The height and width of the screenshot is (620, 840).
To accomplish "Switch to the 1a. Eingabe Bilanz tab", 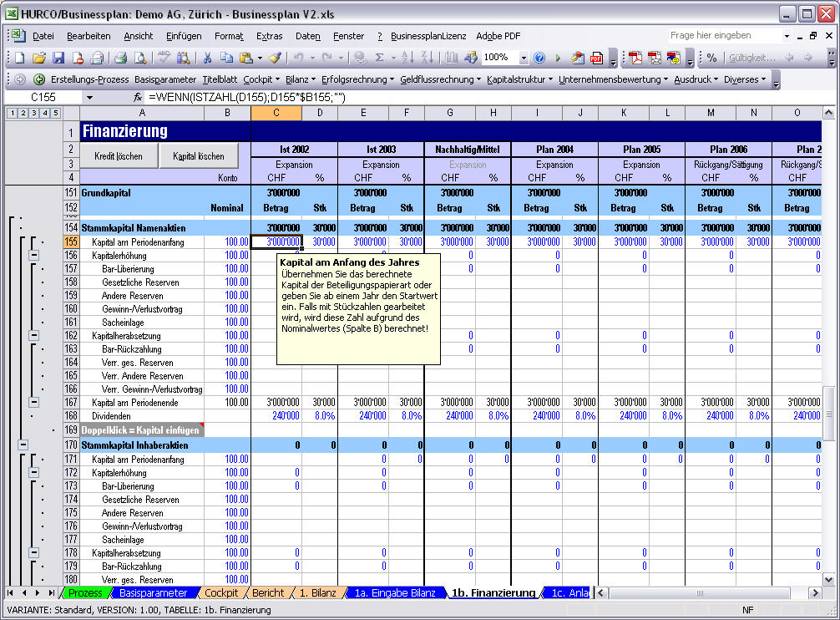I will coord(395,592).
